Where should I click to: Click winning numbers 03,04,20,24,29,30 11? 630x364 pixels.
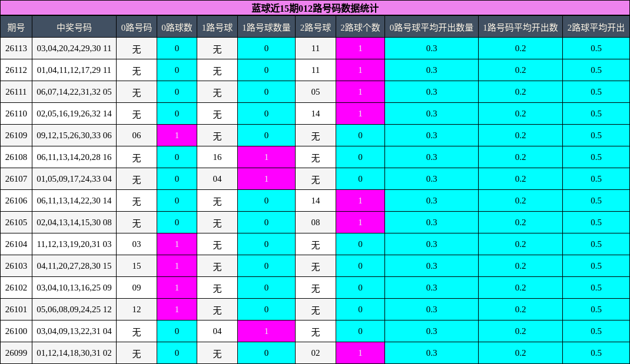[x=74, y=49]
